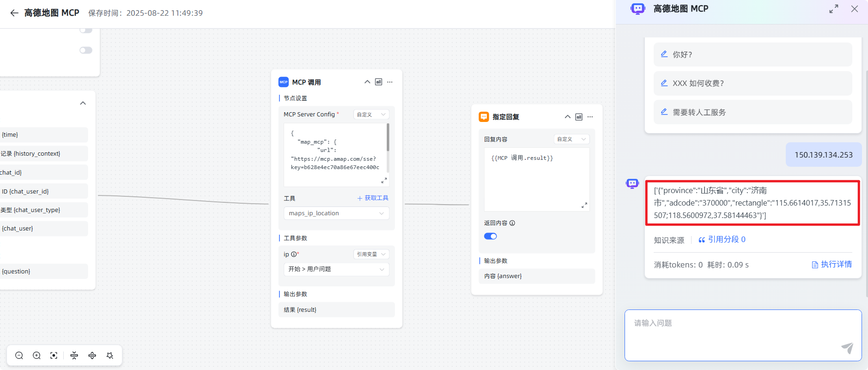868x370 pixels.
Task: Expand MCP Server Config editor to fullscreen
Action: point(384,180)
